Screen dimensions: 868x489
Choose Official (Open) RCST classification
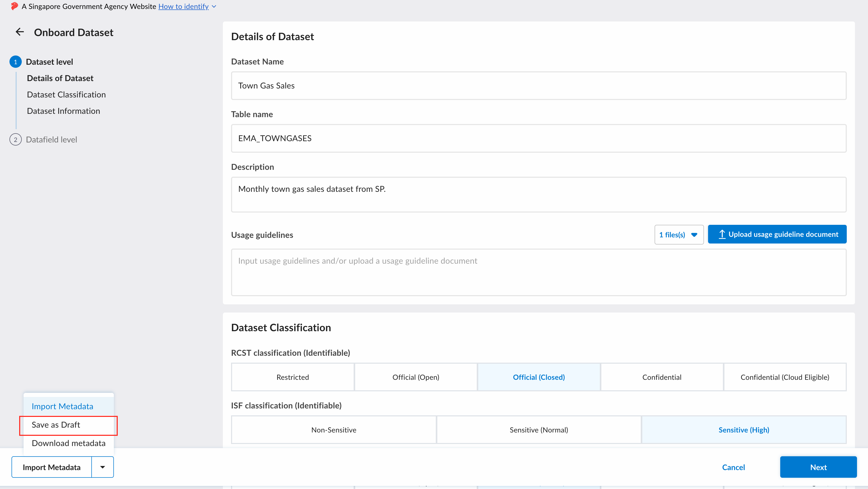pyautogui.click(x=416, y=377)
